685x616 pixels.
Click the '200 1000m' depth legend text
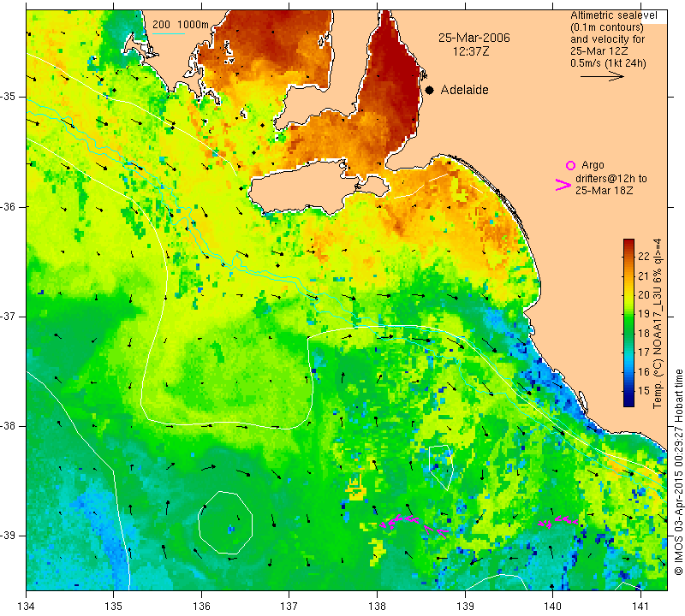pos(181,25)
